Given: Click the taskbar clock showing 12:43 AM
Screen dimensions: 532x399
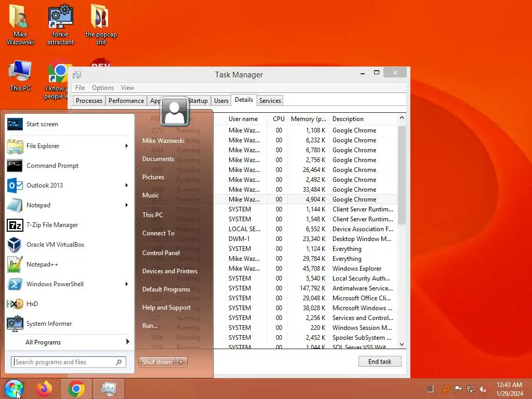Looking at the screenshot, I should click(x=509, y=389).
